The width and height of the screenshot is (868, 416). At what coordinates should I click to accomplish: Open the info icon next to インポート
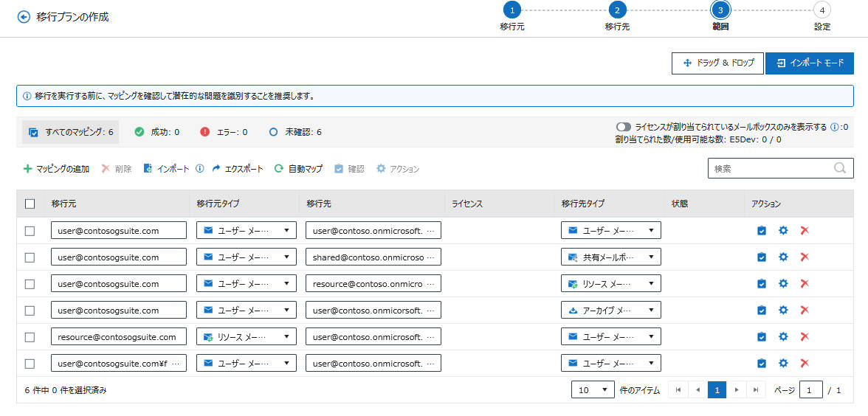[201, 169]
